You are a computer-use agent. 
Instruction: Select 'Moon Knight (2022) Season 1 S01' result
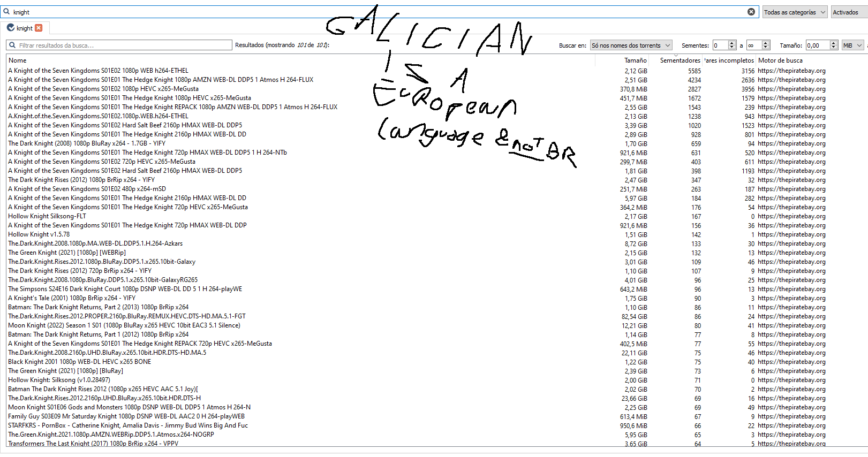(124, 325)
